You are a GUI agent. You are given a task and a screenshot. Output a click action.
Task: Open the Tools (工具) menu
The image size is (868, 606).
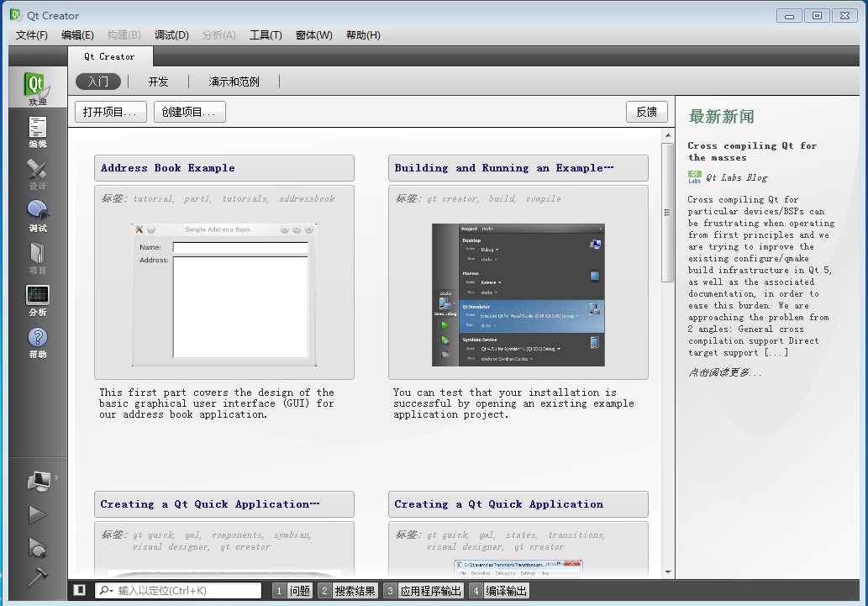(266, 35)
